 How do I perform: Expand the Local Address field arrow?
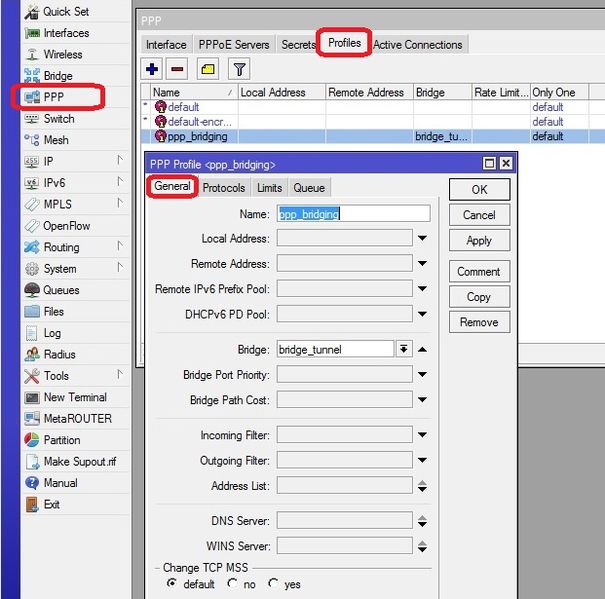(x=422, y=238)
